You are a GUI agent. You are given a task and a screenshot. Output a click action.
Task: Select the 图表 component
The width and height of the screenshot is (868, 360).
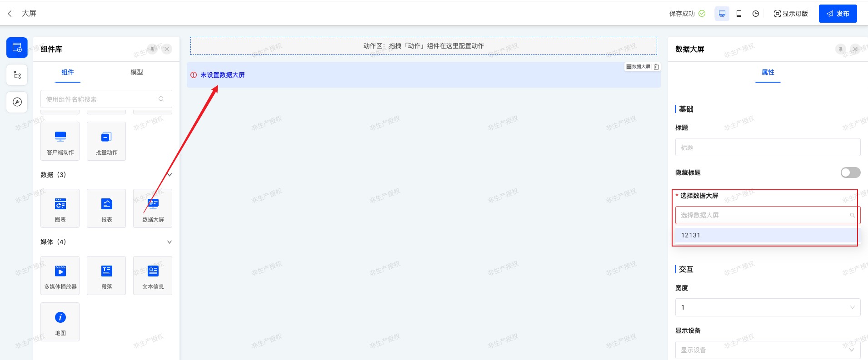tap(60, 208)
